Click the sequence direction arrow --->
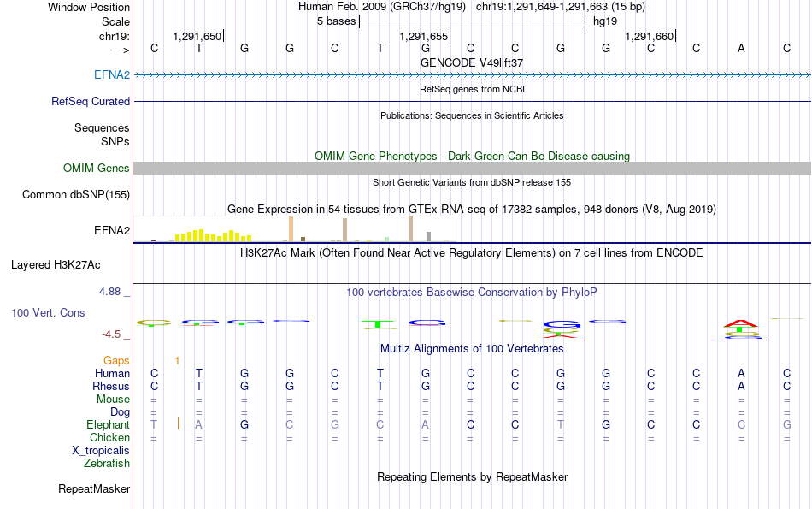812x509 pixels. (121, 50)
